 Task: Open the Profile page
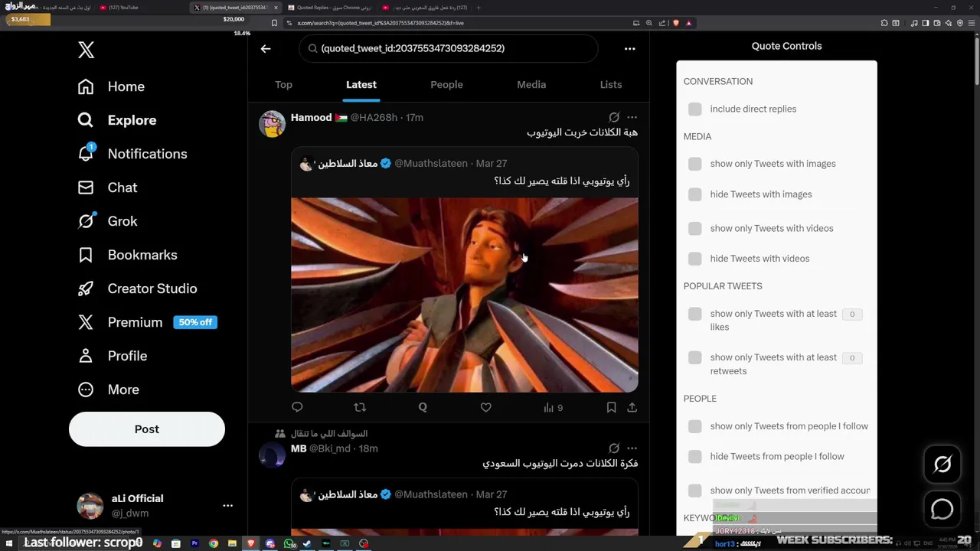112,356
